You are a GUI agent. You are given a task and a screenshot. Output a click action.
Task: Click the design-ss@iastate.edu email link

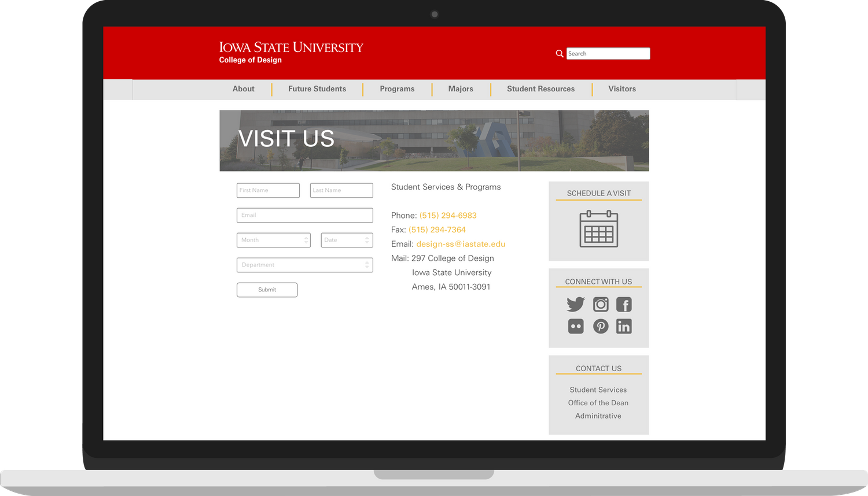[461, 244]
